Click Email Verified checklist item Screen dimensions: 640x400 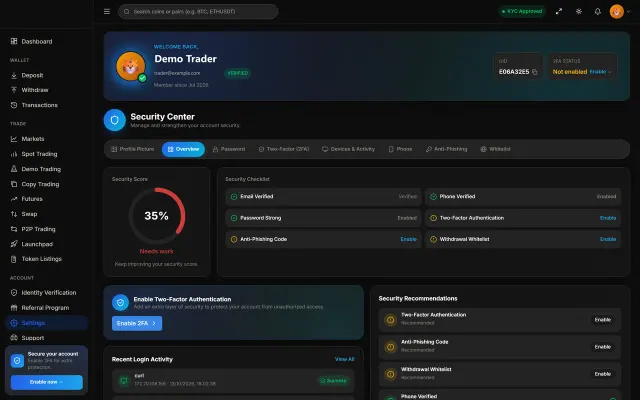coord(323,196)
